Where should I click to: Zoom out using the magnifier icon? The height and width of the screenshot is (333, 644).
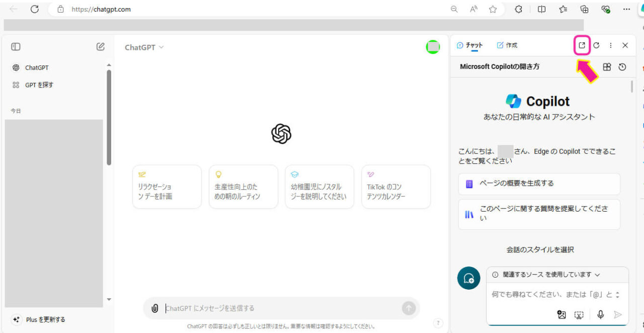[454, 9]
